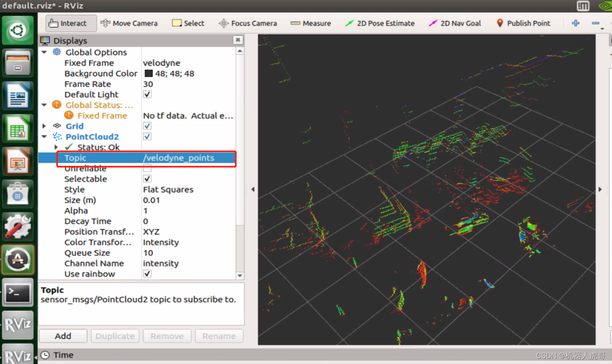This screenshot has width=612, height=364.
Task: Click the Status Ok checkmark icon
Action: (x=69, y=147)
